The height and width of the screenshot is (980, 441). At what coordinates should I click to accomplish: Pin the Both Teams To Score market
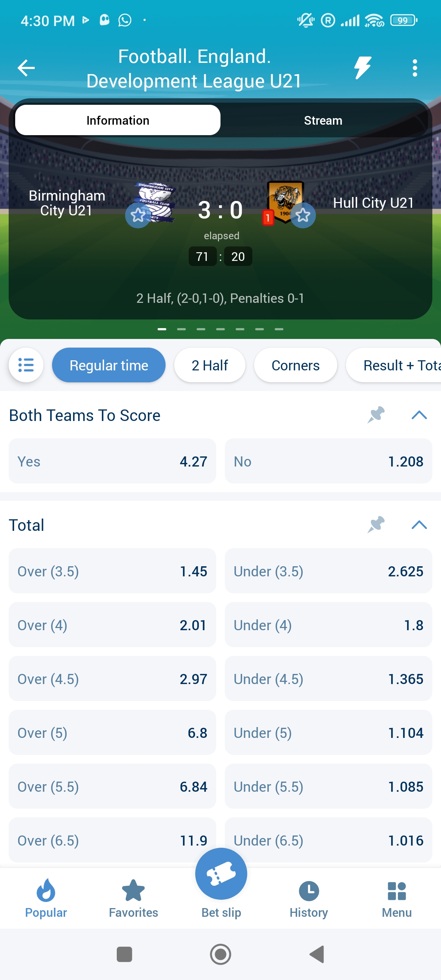tap(376, 415)
